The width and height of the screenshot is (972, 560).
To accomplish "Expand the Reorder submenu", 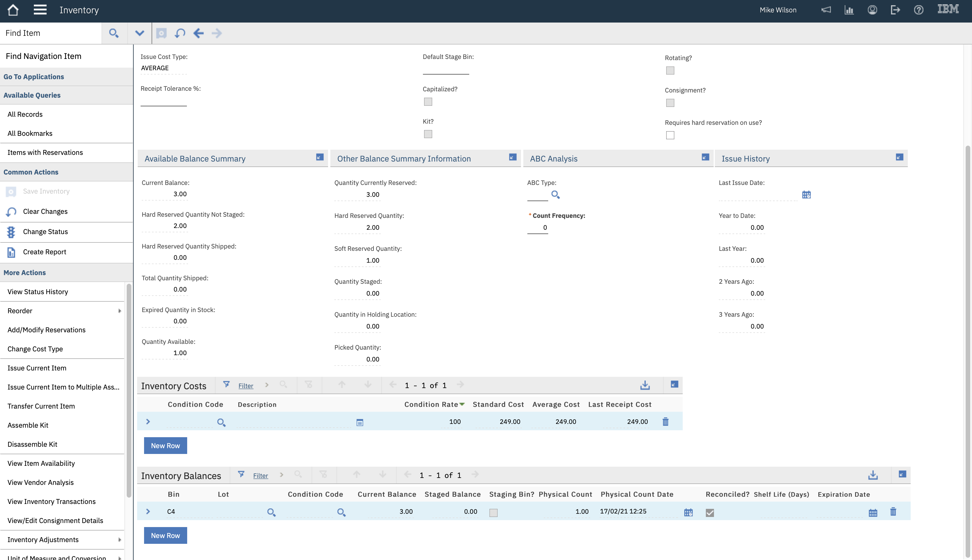I will coord(119,311).
